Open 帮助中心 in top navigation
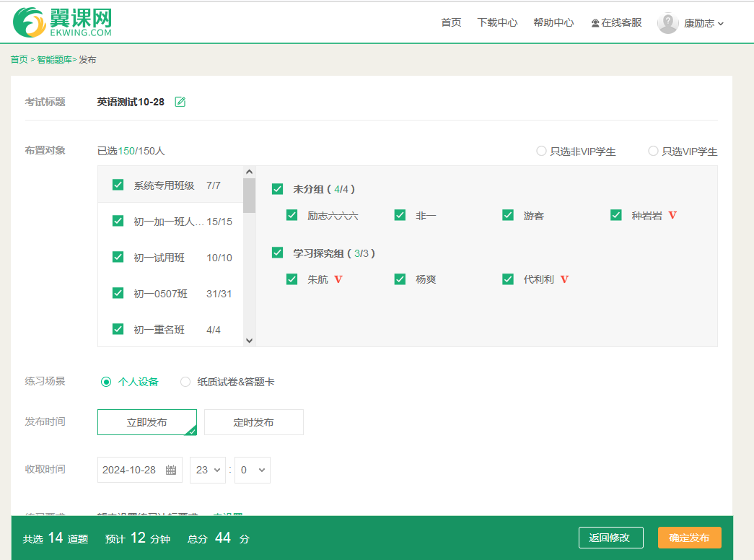This screenshot has height=560, width=754. tap(553, 22)
